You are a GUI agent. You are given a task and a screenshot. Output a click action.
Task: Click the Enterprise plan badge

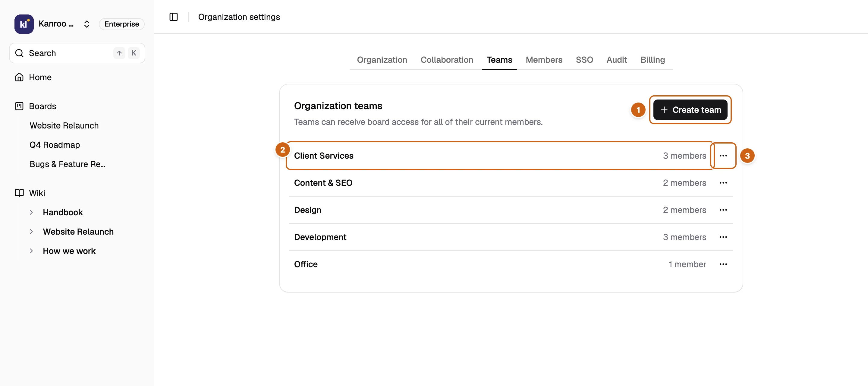(122, 24)
